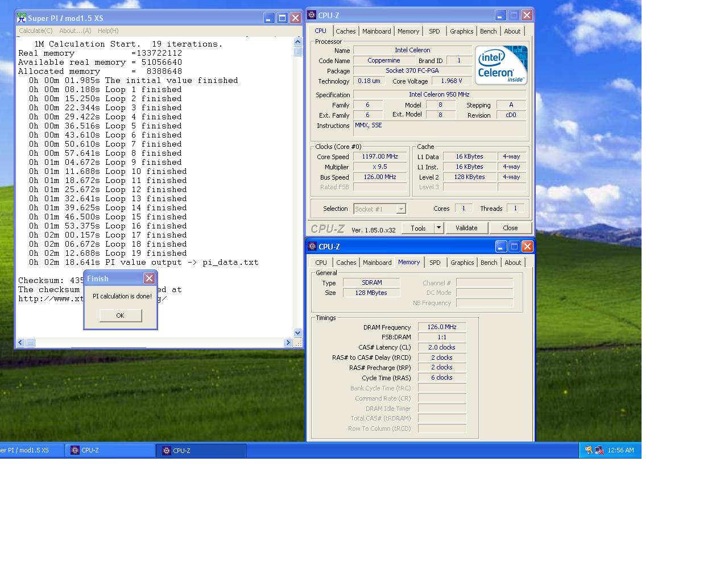The height and width of the screenshot is (582, 728).
Task: Click the Tools button in CPU-Z
Action: [x=418, y=228]
